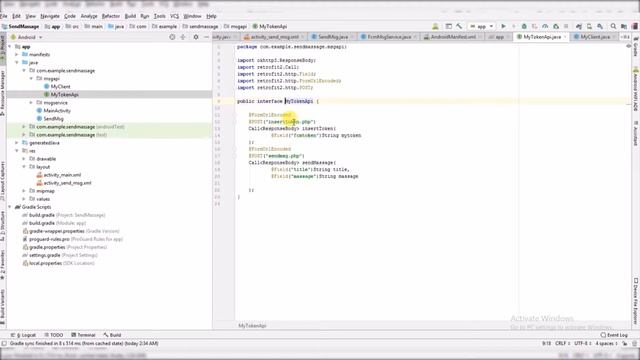Open the Profiler gauge icon in the toolbar

545,26
